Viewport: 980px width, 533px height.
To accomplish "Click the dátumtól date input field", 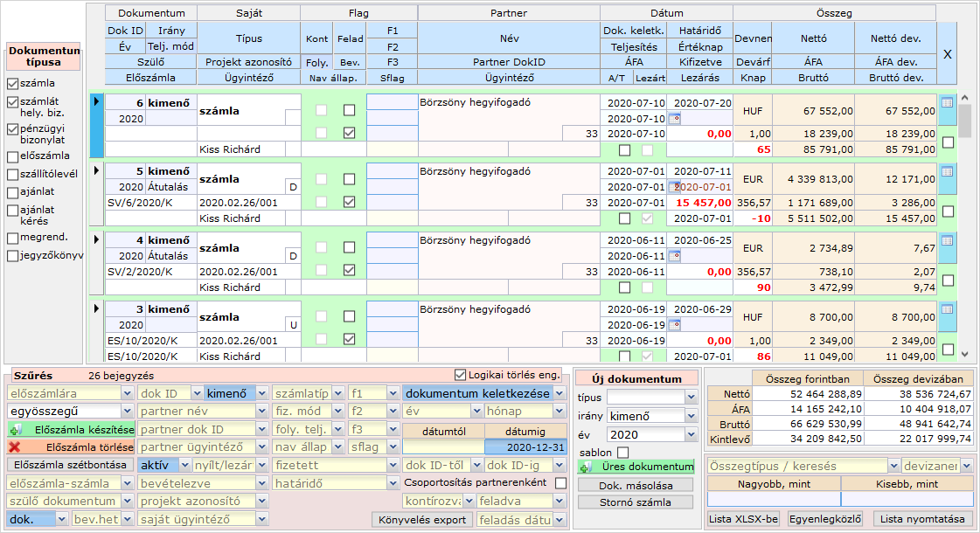I will click(442, 447).
